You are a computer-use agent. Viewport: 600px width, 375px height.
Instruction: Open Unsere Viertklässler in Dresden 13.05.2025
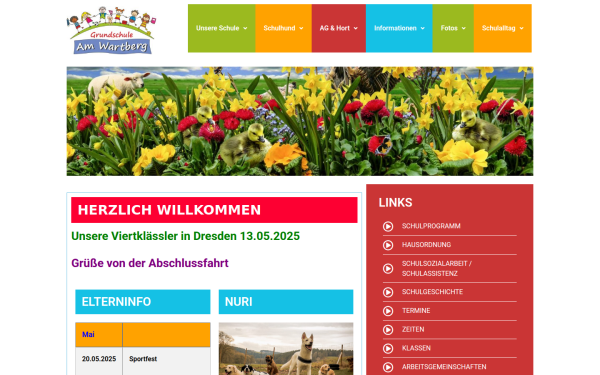pyautogui.click(x=186, y=236)
